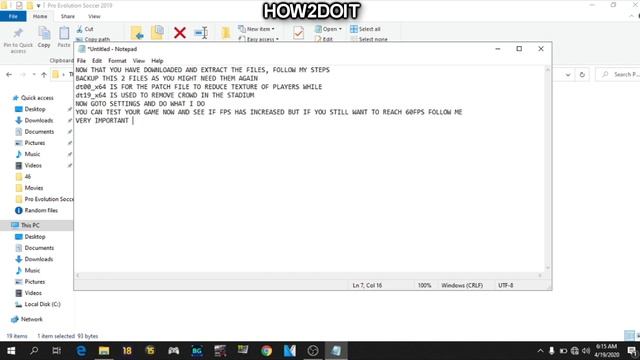The height and width of the screenshot is (360, 640).
Task: Click the volume icon in system tray
Action: click(x=586, y=351)
